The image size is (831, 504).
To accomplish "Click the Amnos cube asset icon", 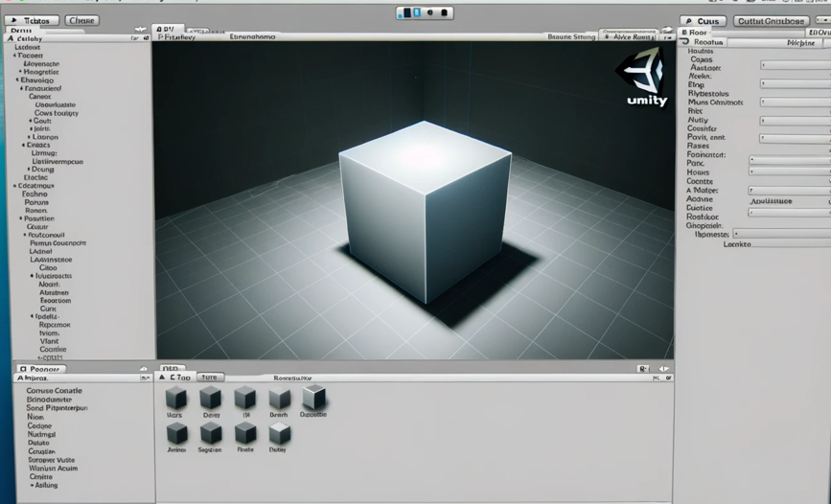I will tap(176, 434).
